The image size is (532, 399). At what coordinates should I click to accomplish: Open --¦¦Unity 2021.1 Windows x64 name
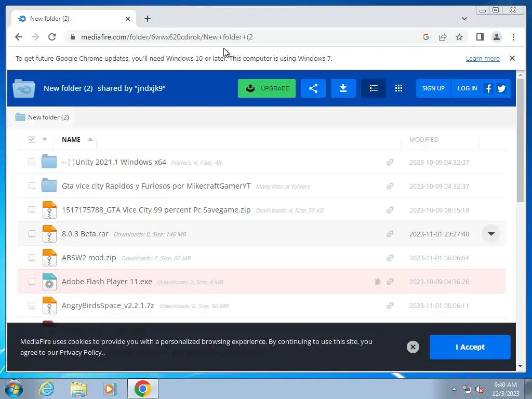[x=114, y=162]
